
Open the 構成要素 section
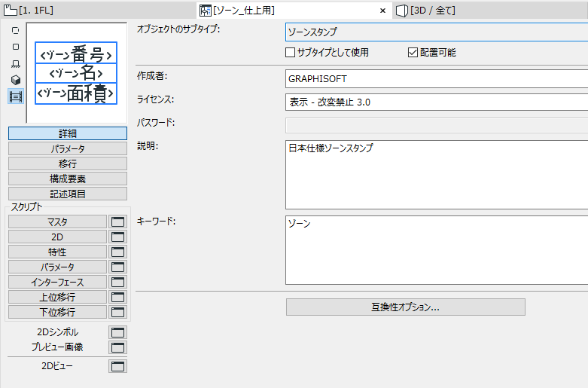pos(68,179)
